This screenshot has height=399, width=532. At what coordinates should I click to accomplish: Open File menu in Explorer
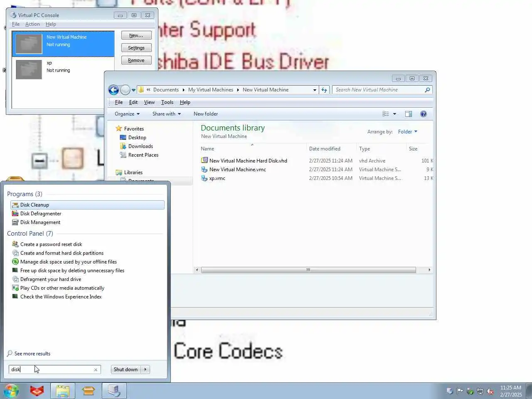point(119,102)
